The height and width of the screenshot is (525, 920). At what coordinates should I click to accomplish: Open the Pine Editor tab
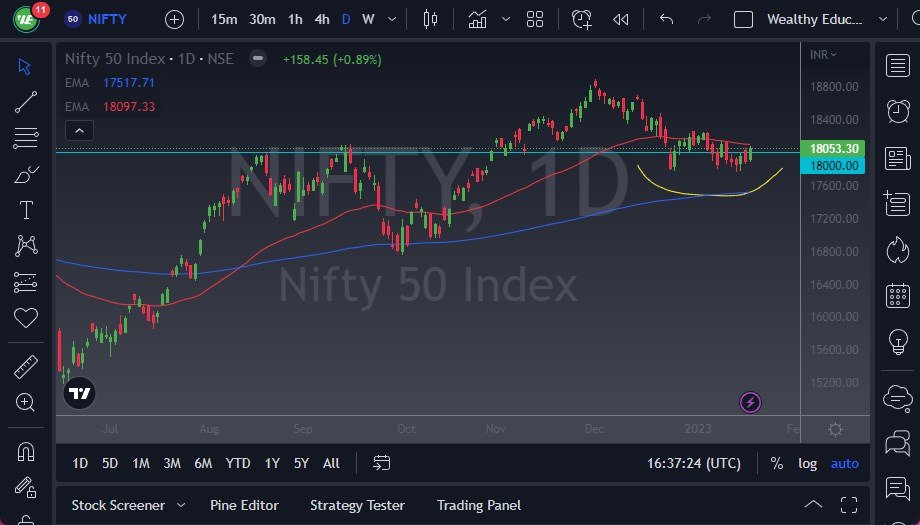tap(244, 505)
